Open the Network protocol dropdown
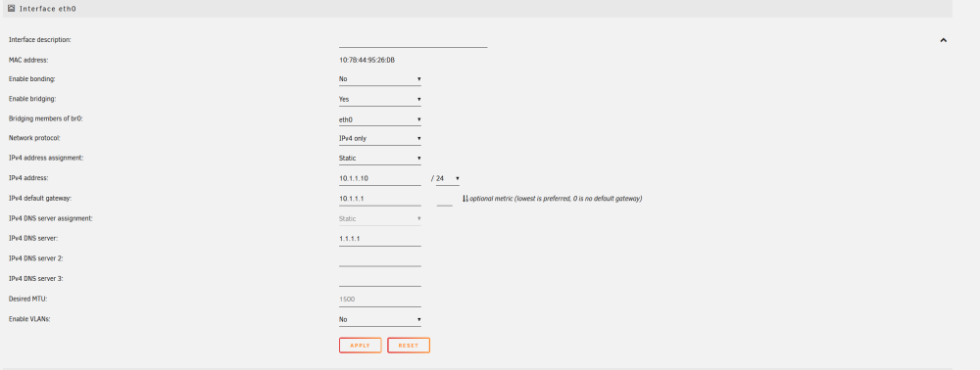Image resolution: width=980 pixels, height=370 pixels. pyautogui.click(x=380, y=139)
